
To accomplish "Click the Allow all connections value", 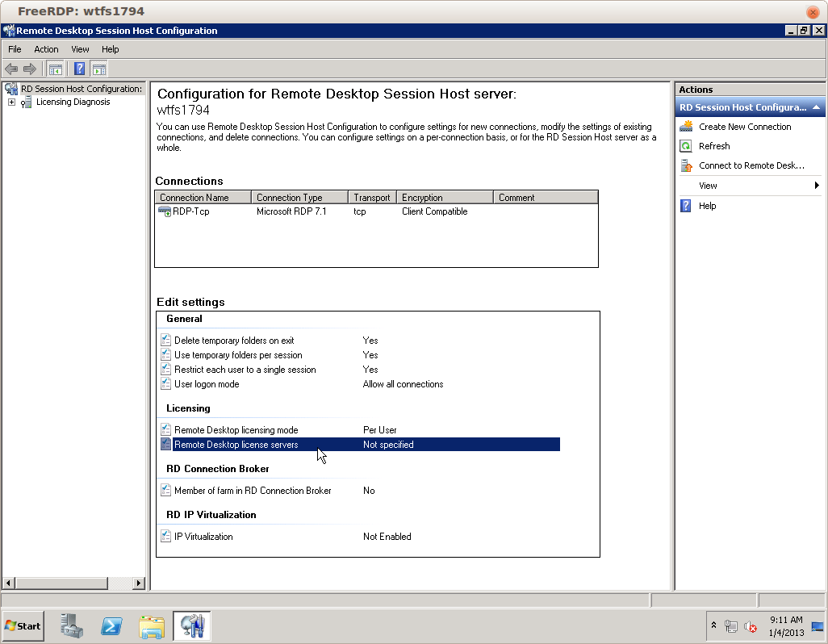I will [x=403, y=384].
